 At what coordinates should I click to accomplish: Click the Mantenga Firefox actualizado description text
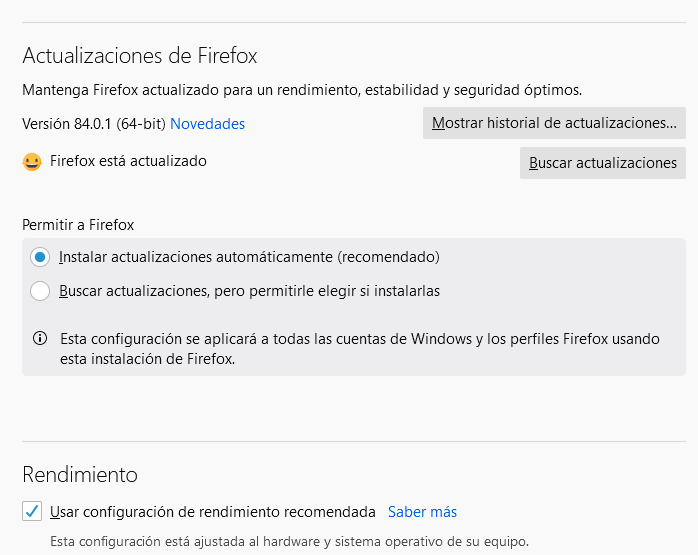[x=302, y=90]
